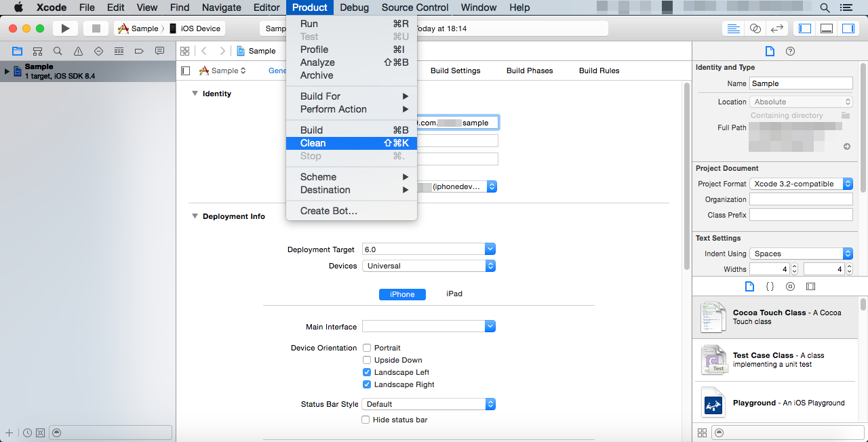Screen dimensions: 868x442
Task: Click the Sample scheme selector in toolbar
Action: pos(138,28)
